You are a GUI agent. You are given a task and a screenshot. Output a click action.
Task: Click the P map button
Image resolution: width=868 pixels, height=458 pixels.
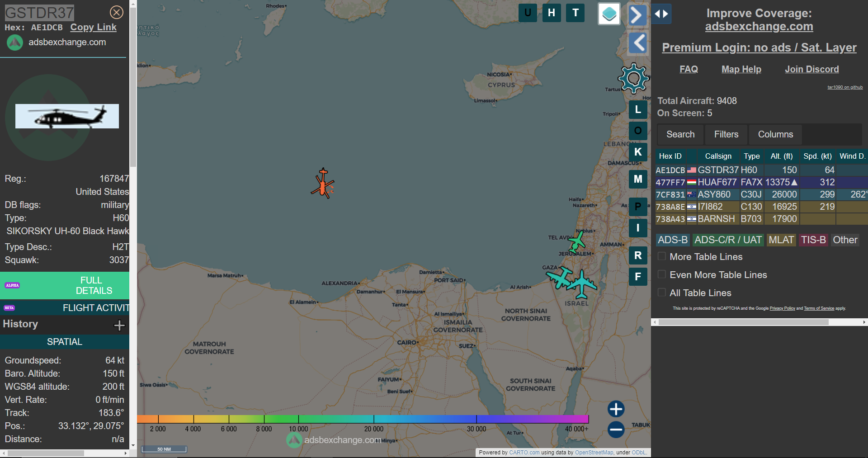coord(638,207)
